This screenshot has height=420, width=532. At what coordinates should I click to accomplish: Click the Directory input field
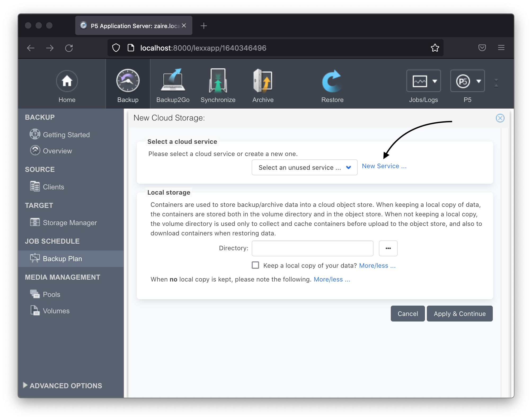click(312, 248)
